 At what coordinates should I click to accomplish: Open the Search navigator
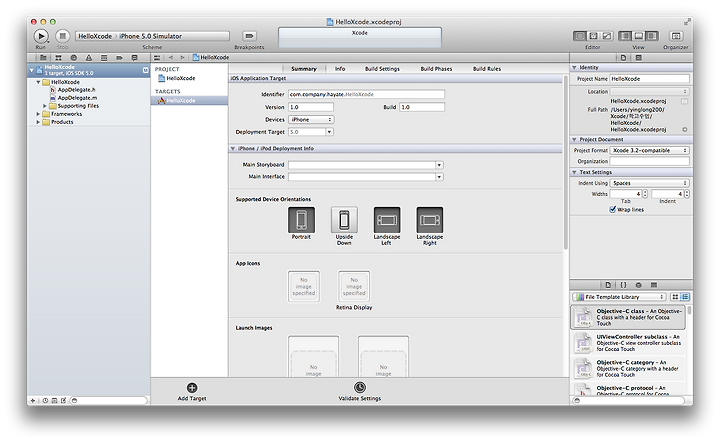pos(73,58)
